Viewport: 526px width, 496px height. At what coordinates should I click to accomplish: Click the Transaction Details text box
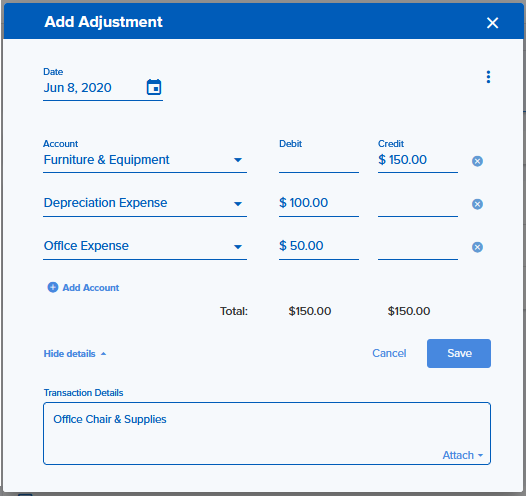coord(267,433)
